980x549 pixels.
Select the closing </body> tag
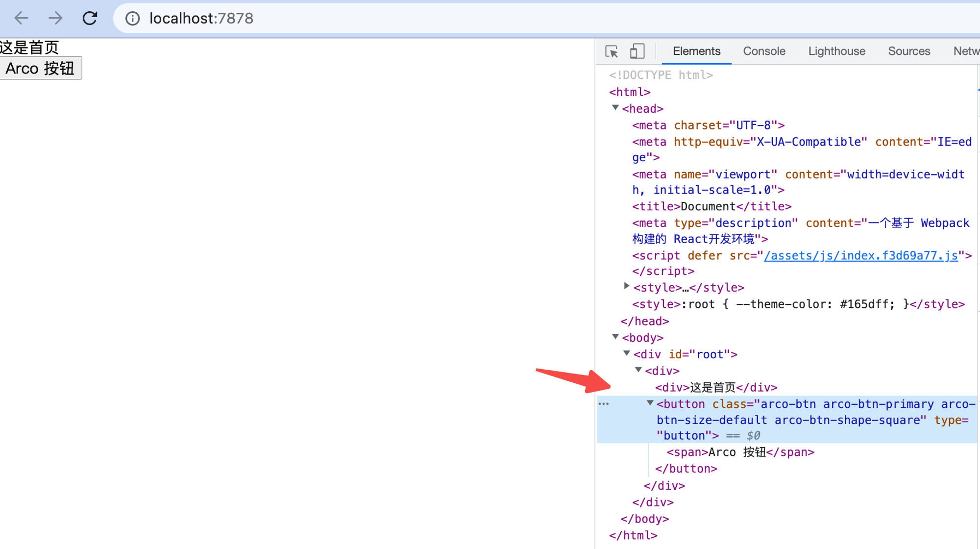[644, 519]
